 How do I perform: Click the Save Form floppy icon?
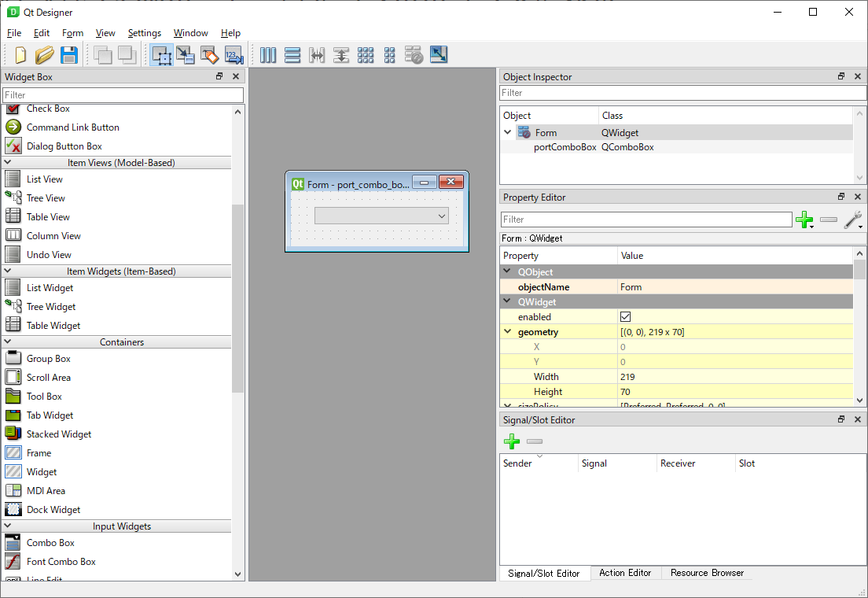tap(68, 55)
